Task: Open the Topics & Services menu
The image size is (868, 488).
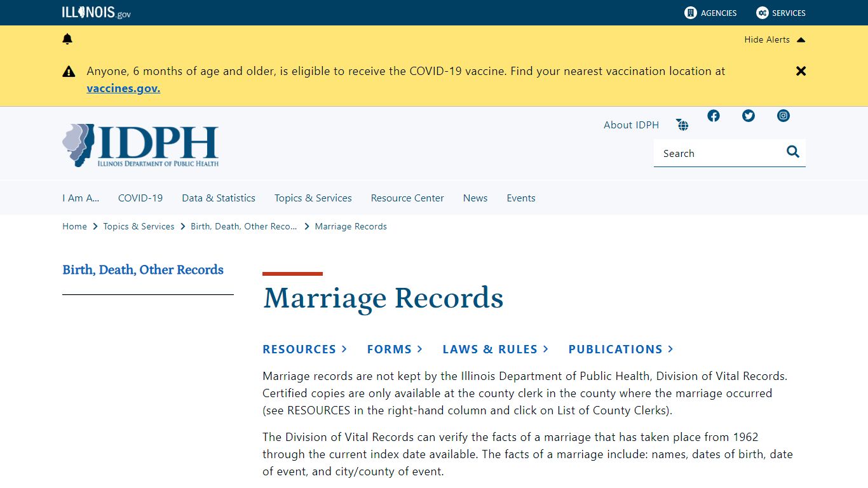Action: tap(313, 198)
